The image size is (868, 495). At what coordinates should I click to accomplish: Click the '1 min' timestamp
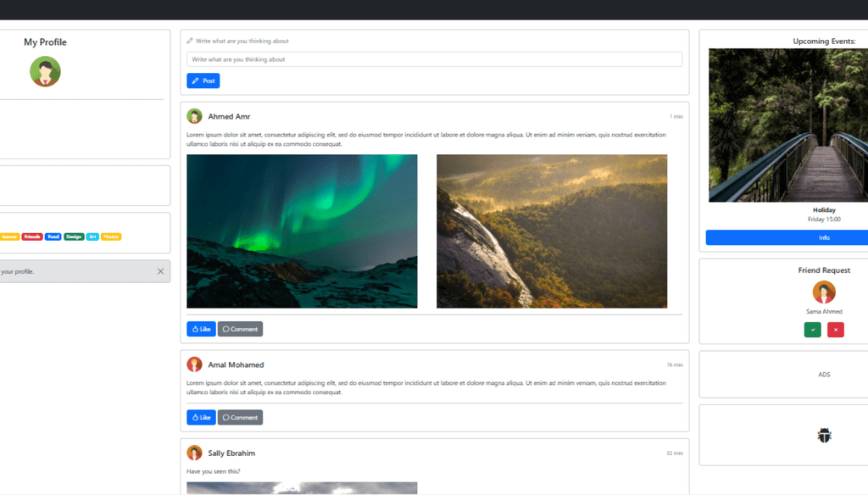[x=676, y=116]
